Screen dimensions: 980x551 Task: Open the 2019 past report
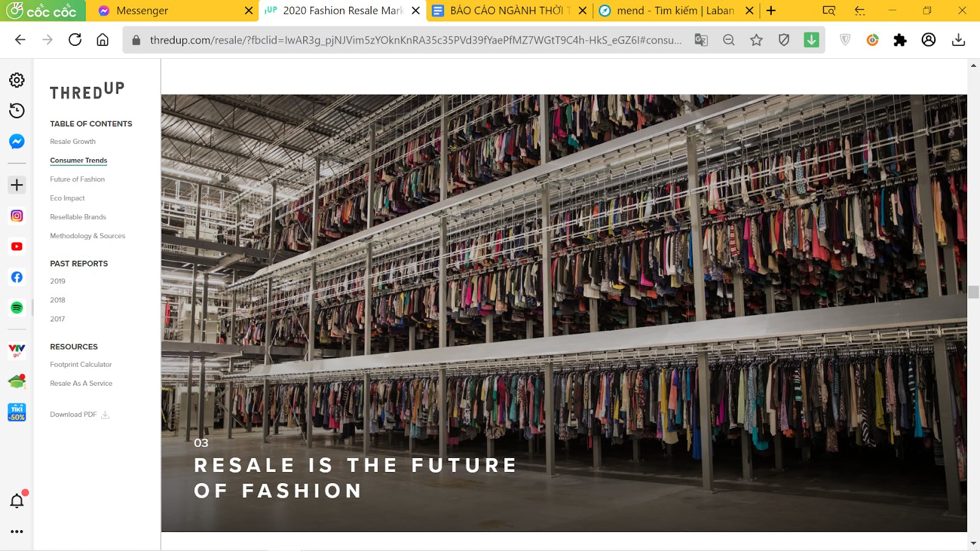click(x=58, y=281)
